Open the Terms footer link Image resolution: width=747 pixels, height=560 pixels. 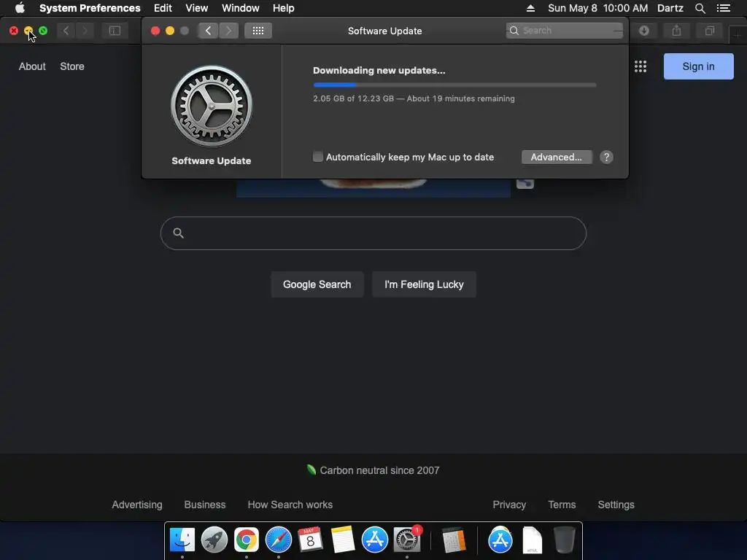(x=562, y=505)
